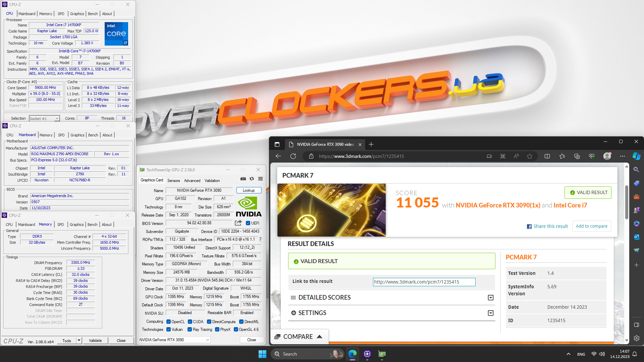The height and width of the screenshot is (362, 644).
Task: Toggle PhysX checkbox
Action: coord(217,329)
